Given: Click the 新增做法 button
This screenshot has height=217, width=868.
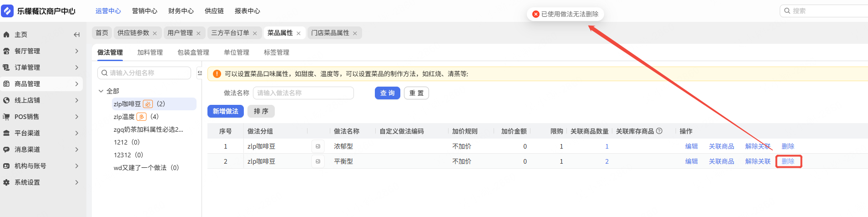Looking at the screenshot, I should 226,111.
